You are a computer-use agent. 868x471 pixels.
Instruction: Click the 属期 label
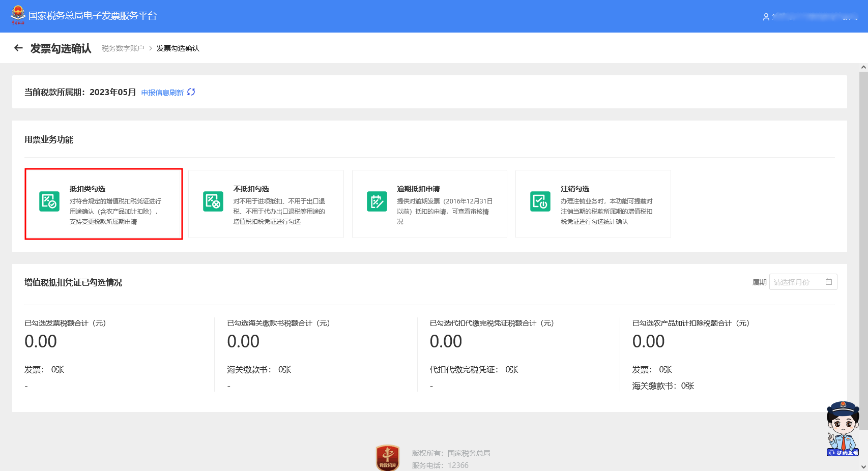click(759, 282)
